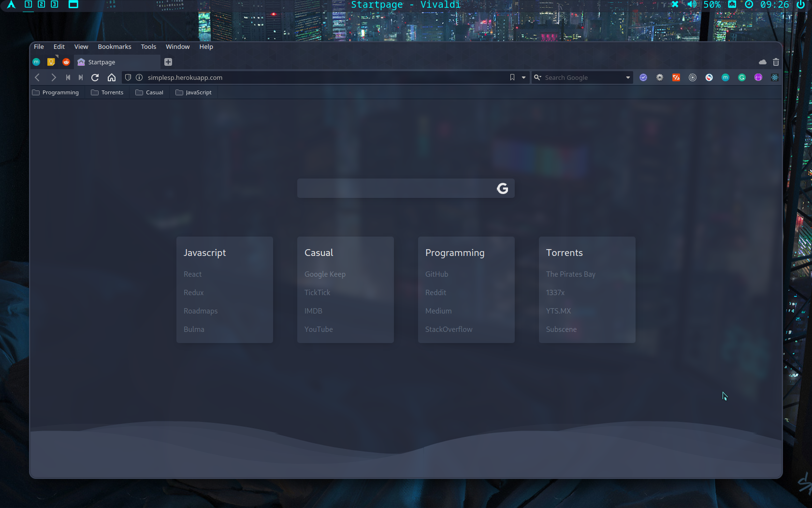The width and height of the screenshot is (812, 508).
Task: Bookmark this page using bookmark icon
Action: pyautogui.click(x=512, y=77)
